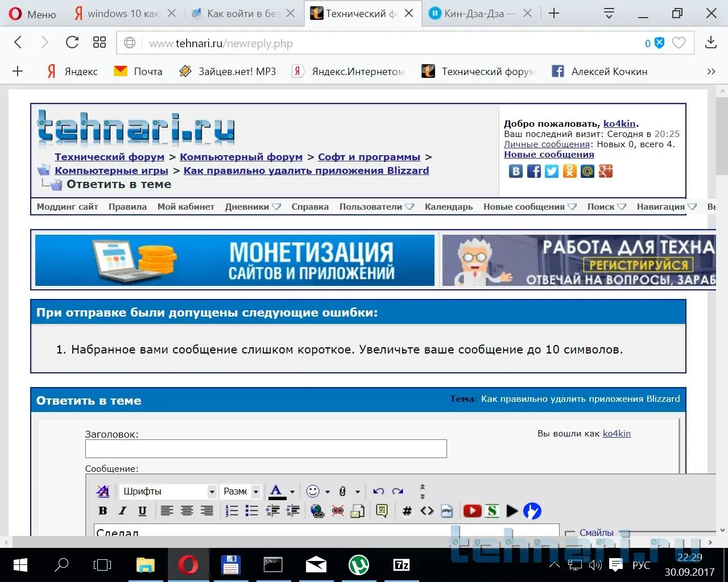Viewport: 728px width, 582px height.
Task: Insert a numbered list
Action: pos(231,511)
